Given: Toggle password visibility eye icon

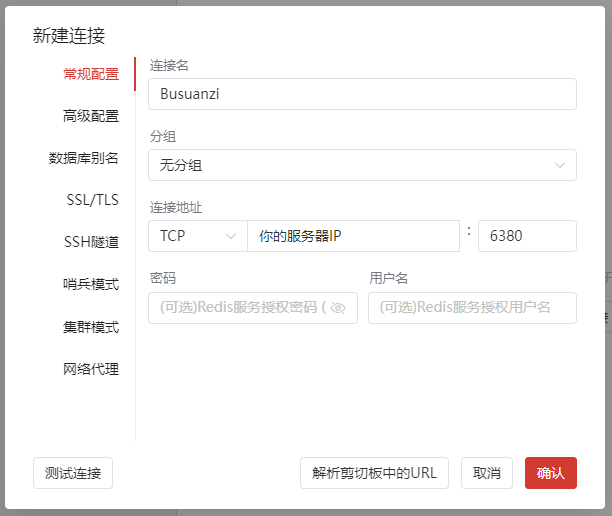Looking at the screenshot, I should [337, 308].
